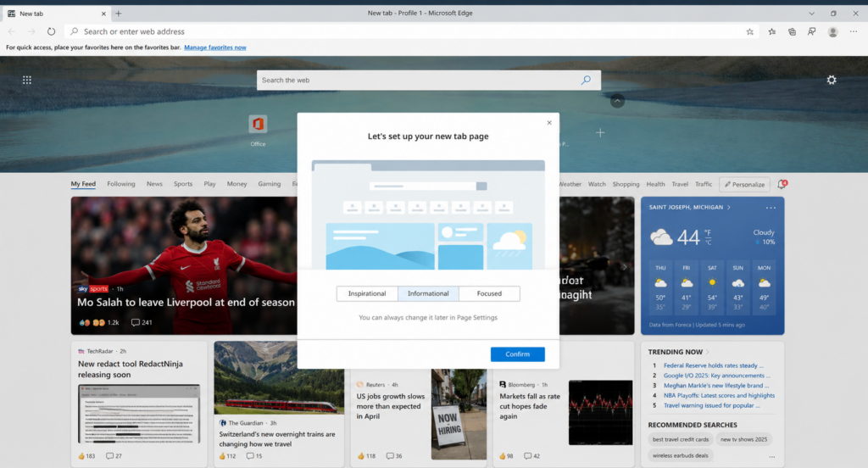Open the Money feed tab

point(237,184)
